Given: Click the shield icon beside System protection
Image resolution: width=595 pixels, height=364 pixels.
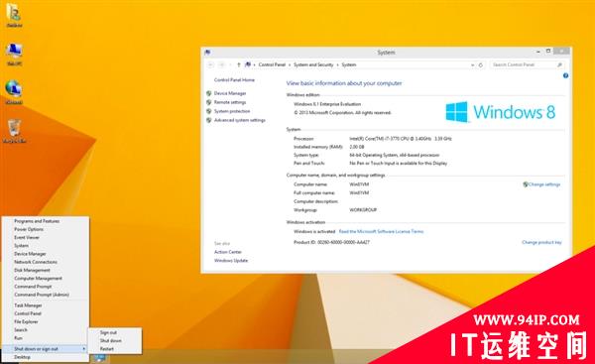Looking at the screenshot, I should (x=208, y=111).
